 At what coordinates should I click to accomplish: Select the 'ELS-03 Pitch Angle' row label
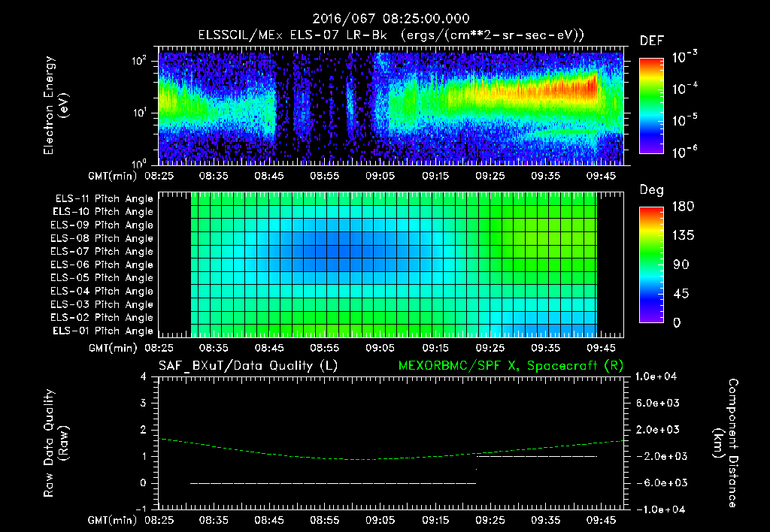(x=102, y=304)
